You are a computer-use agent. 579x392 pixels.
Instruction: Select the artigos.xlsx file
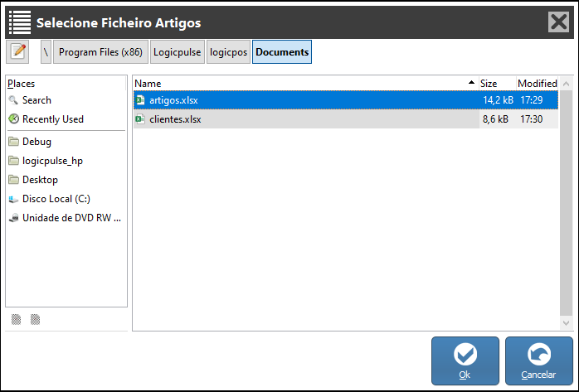[173, 100]
